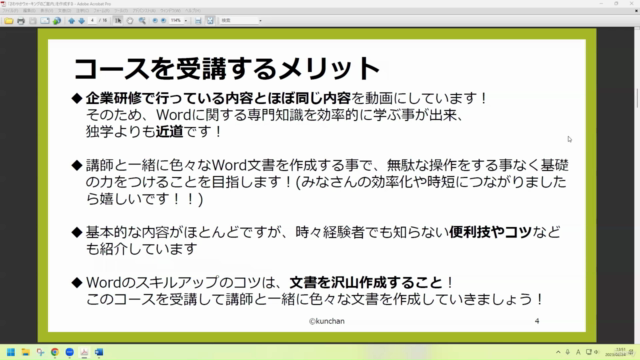This screenshot has height=360, width=640.
Task: Click the bold phrase 便利技やコツ
Action: pyautogui.click(x=490, y=232)
